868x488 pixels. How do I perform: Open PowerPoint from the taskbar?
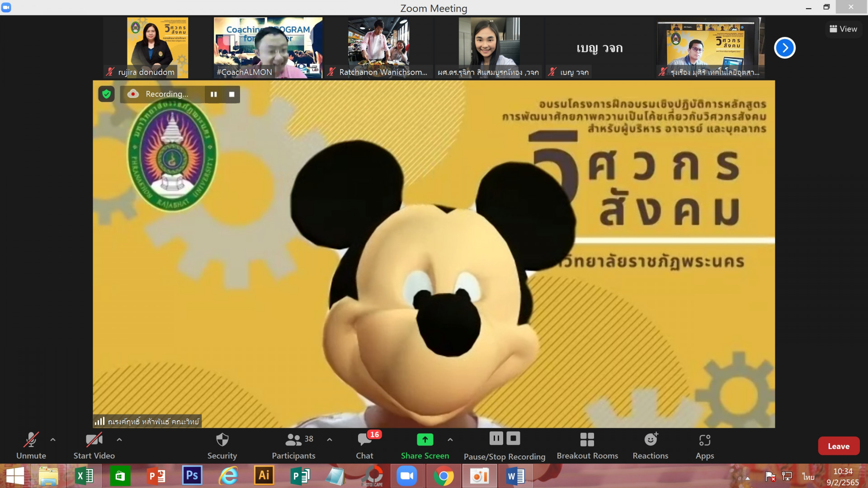click(156, 476)
